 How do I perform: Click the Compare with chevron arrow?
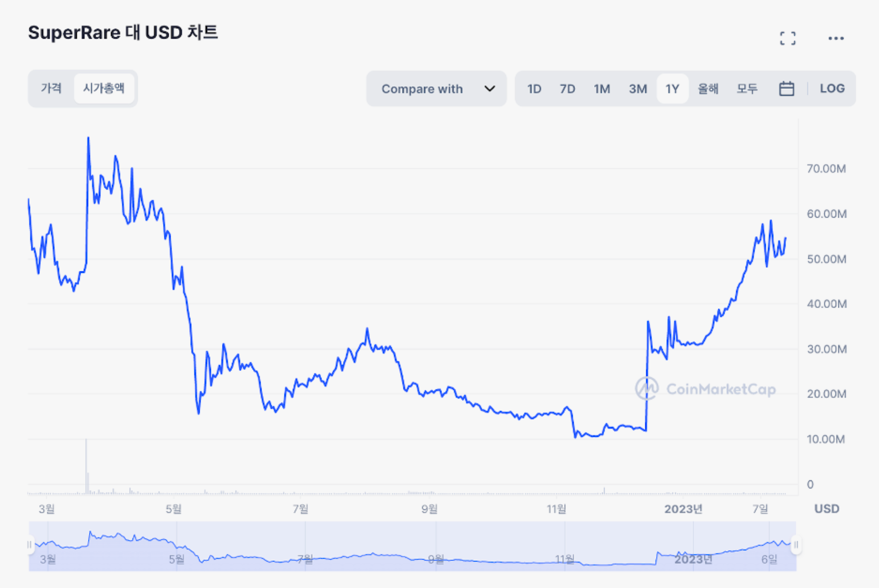pyautogui.click(x=489, y=89)
